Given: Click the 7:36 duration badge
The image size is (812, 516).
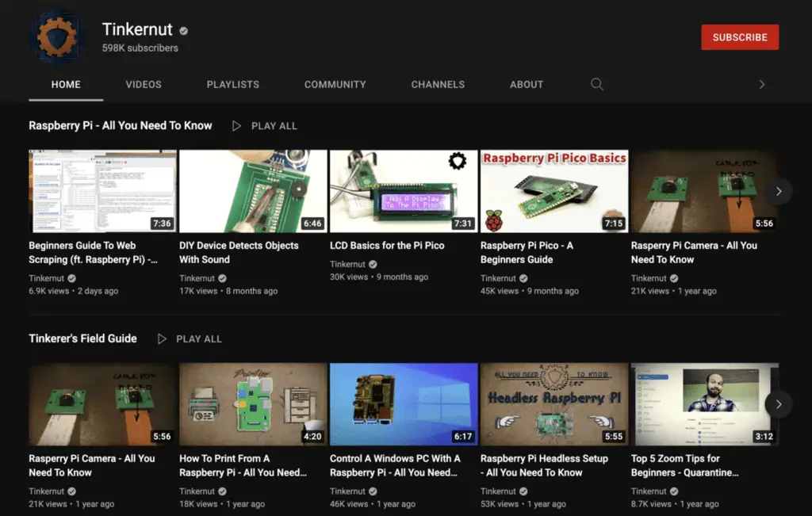Looking at the screenshot, I should tap(162, 224).
